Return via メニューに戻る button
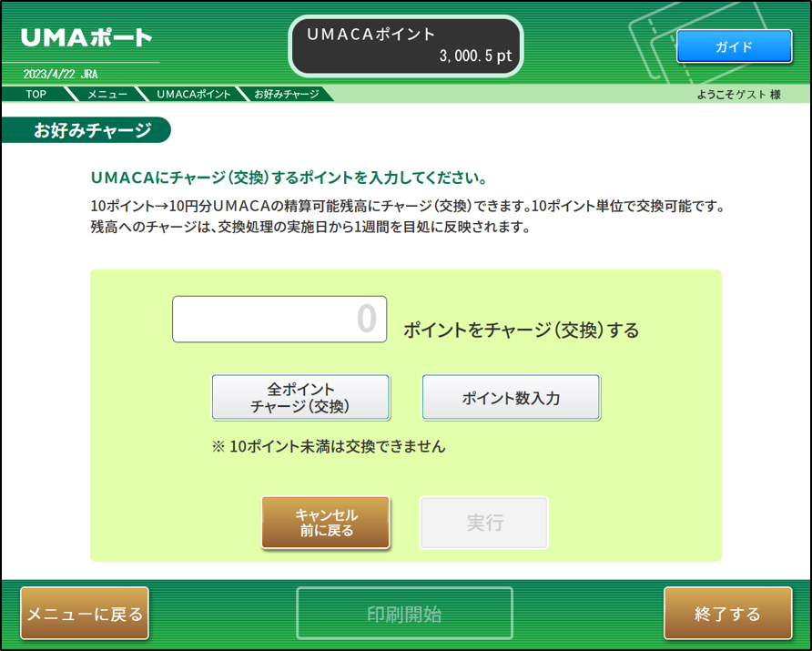 pyautogui.click(x=85, y=614)
